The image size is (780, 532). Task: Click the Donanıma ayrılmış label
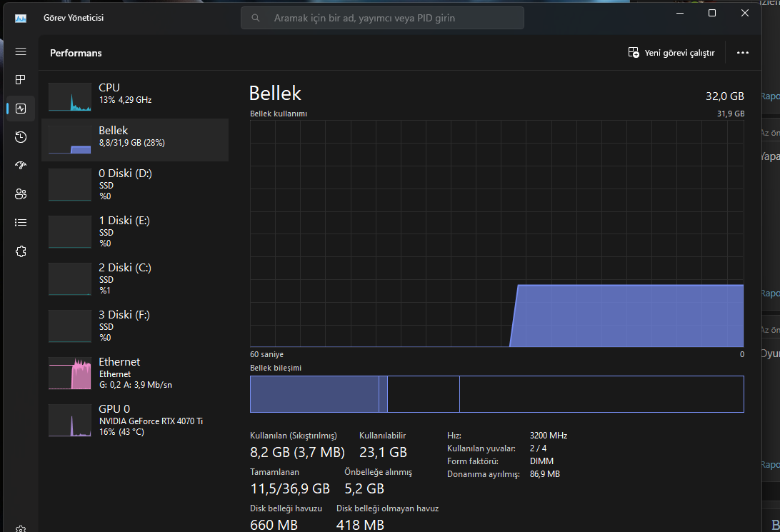(483, 474)
